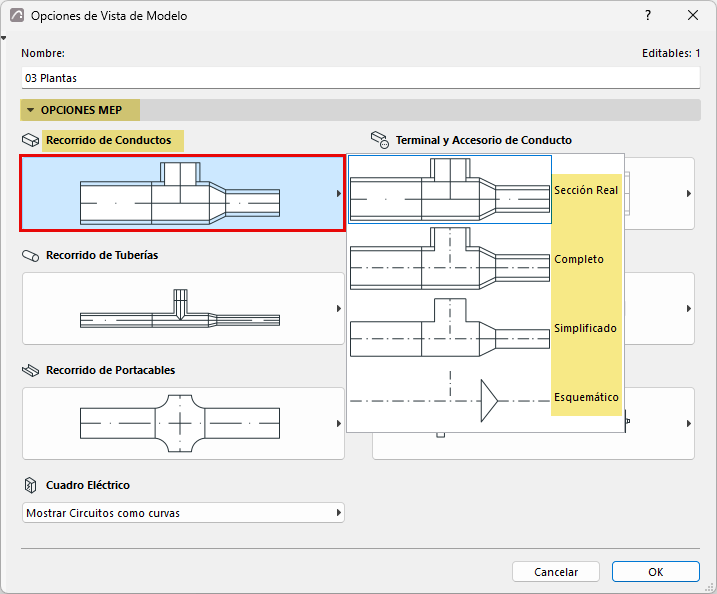Select the Completo duct display option

coord(486,259)
